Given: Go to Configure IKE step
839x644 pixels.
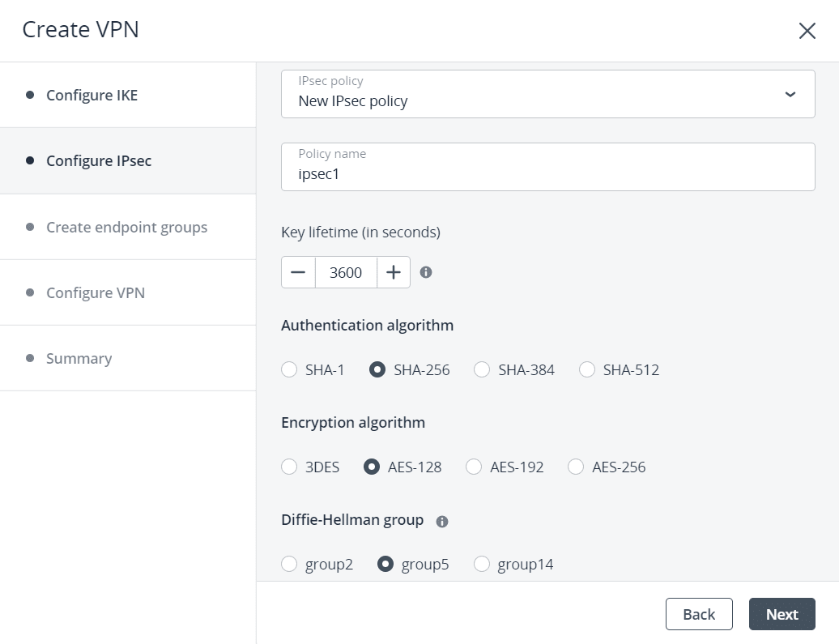Looking at the screenshot, I should (92, 95).
